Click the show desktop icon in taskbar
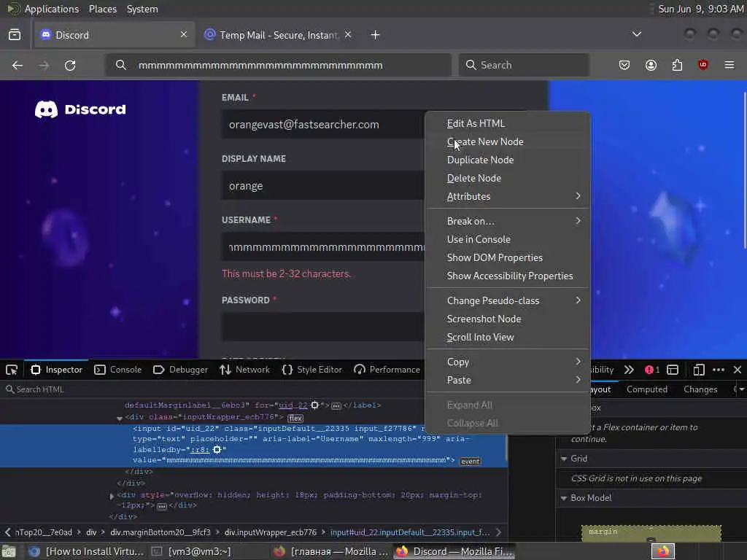The image size is (747, 560). pos(8,551)
